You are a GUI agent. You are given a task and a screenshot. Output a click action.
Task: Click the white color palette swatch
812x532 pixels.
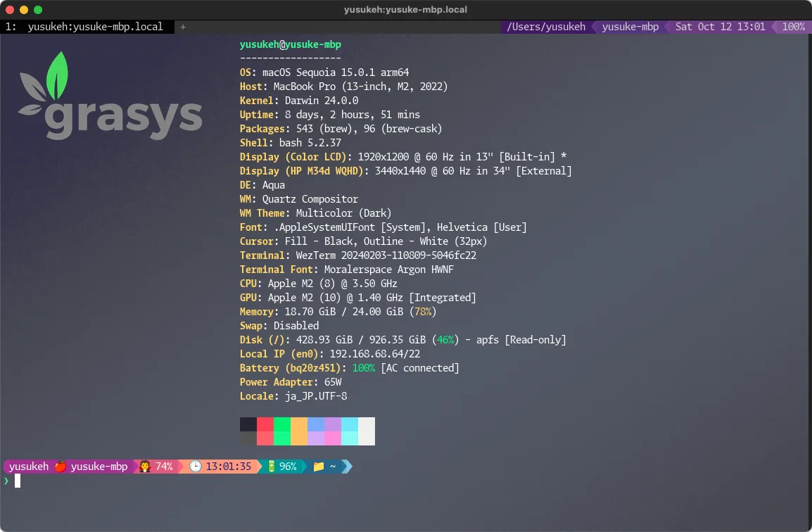click(x=367, y=431)
